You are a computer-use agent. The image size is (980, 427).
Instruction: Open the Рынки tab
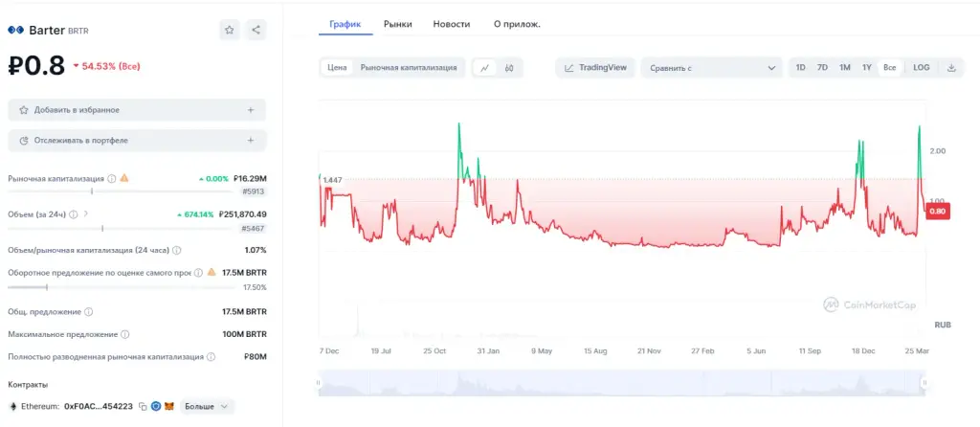pyautogui.click(x=397, y=24)
